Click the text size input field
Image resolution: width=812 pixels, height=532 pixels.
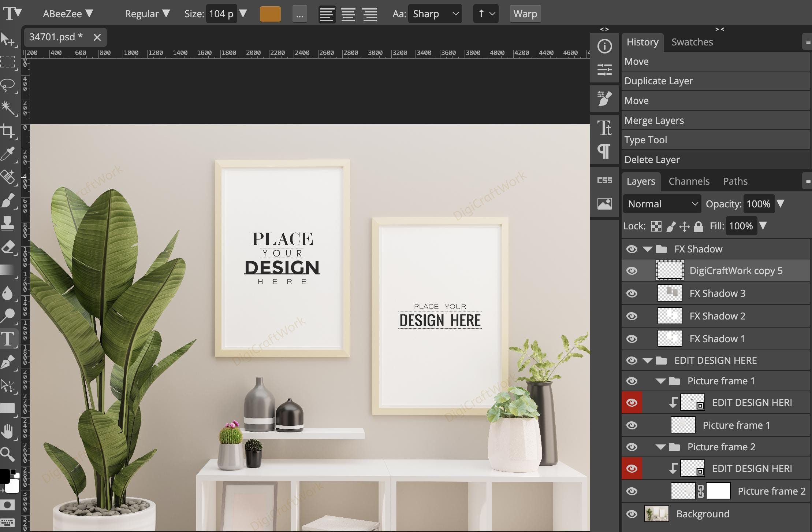[x=221, y=14]
